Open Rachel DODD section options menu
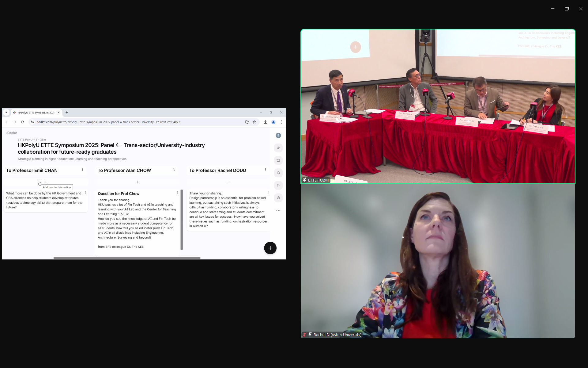Viewport: 588px width, 368px height. [266, 170]
